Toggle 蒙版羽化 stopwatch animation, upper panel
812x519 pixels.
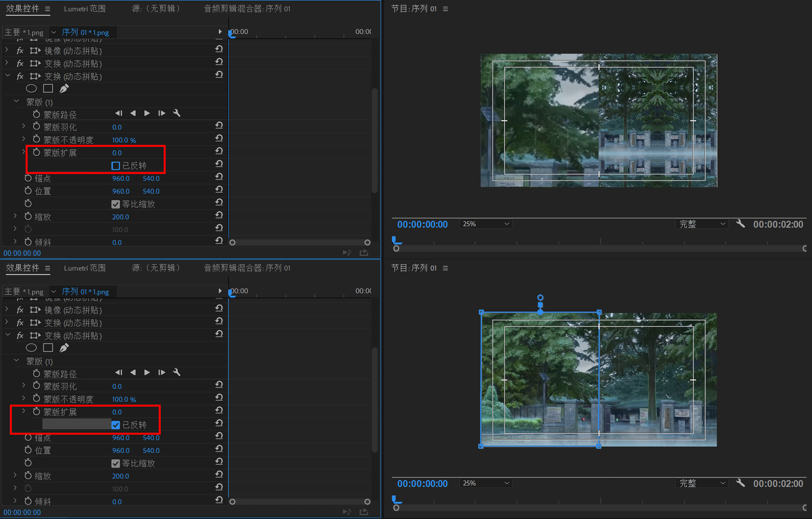tap(36, 126)
